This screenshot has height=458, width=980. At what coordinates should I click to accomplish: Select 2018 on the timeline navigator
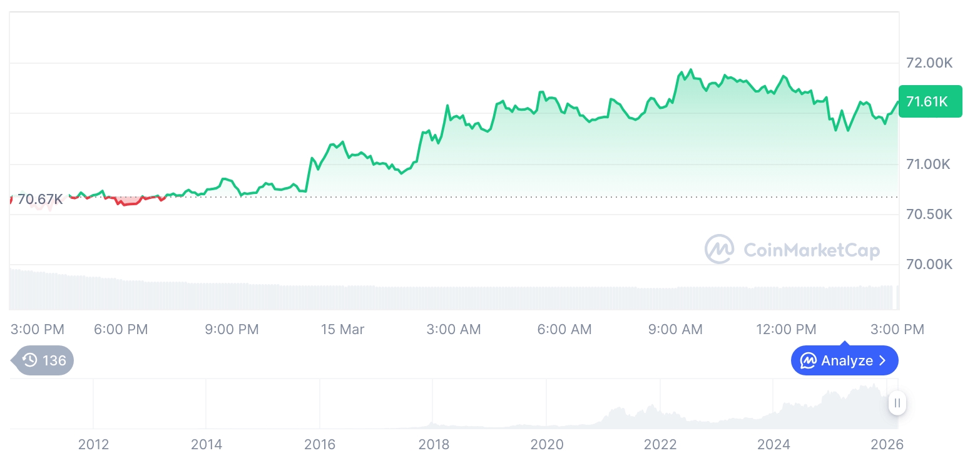click(434, 444)
